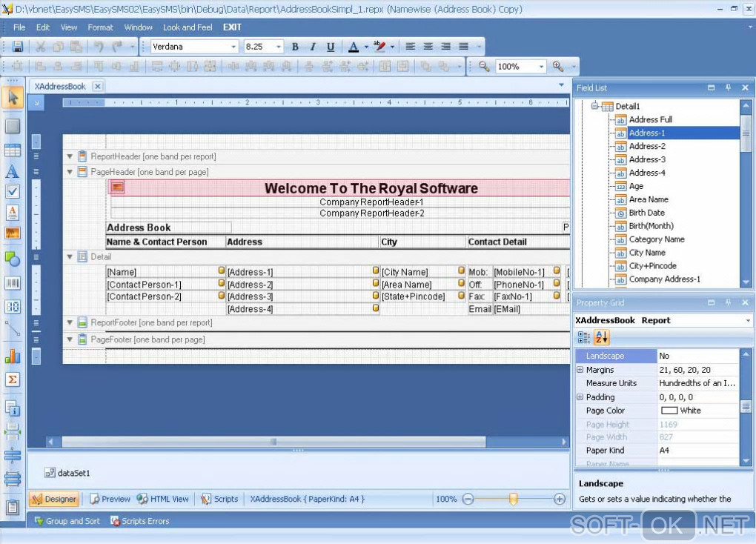Viewport: 756px width, 544px height.
Task: Align text left in toolbar
Action: pos(411,46)
